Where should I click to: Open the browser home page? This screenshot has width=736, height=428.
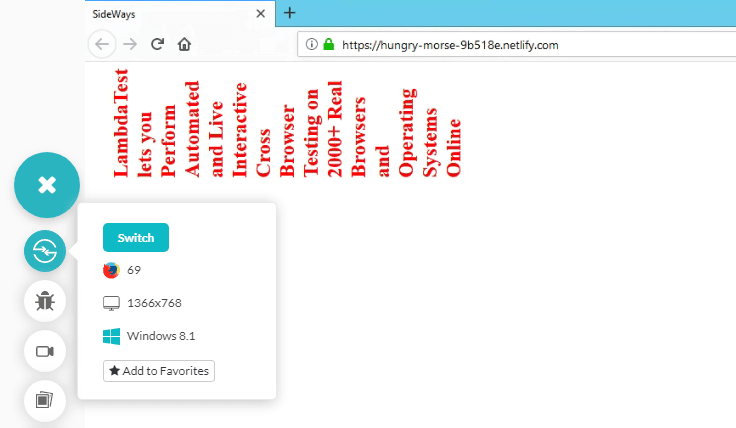click(x=184, y=44)
